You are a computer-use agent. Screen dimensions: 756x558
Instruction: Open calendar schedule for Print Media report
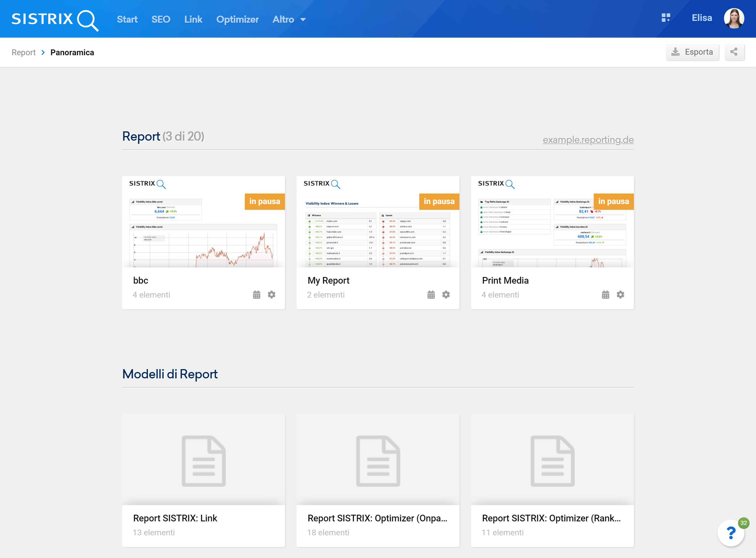pyautogui.click(x=605, y=294)
